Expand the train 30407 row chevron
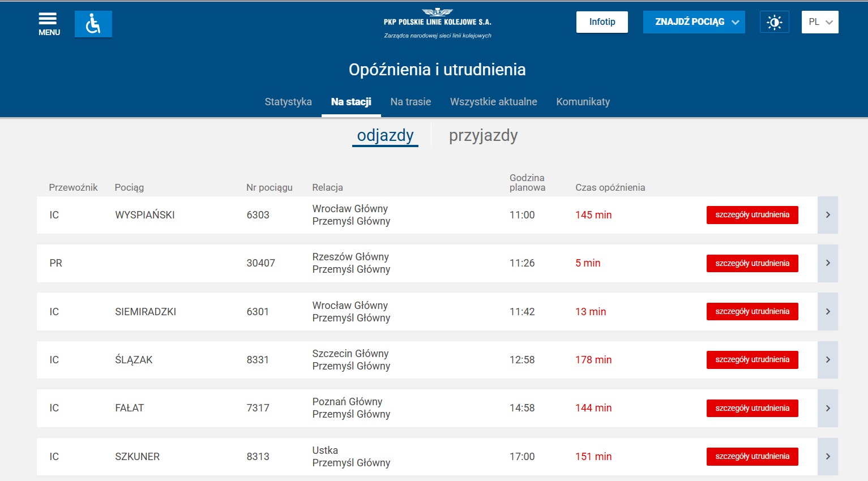868x481 pixels. [x=827, y=263]
